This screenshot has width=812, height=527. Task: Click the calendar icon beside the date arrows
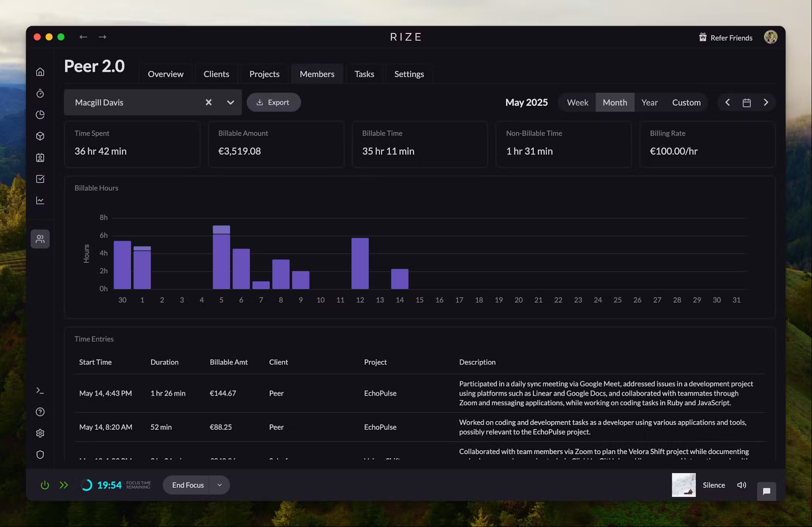[x=747, y=102]
